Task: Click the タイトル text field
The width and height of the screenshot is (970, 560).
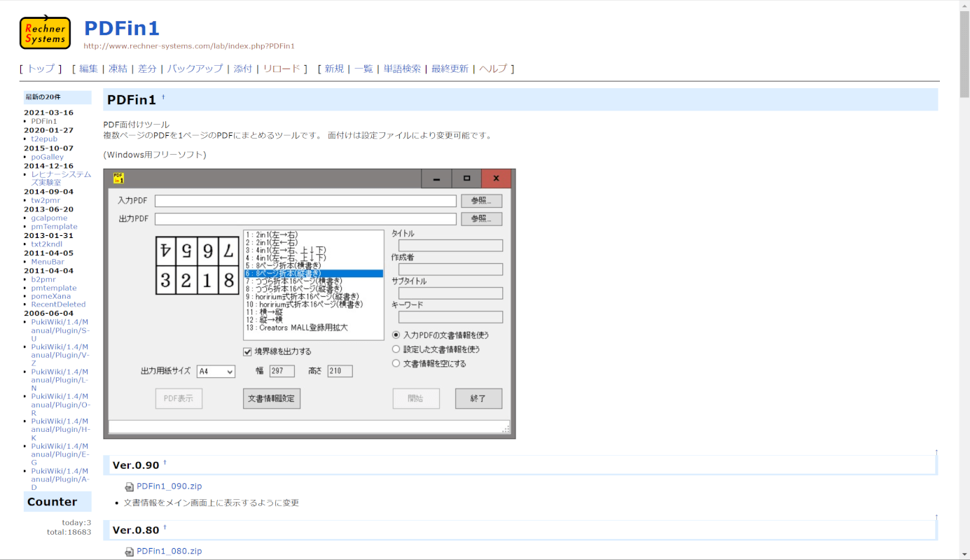Action: pyautogui.click(x=450, y=246)
